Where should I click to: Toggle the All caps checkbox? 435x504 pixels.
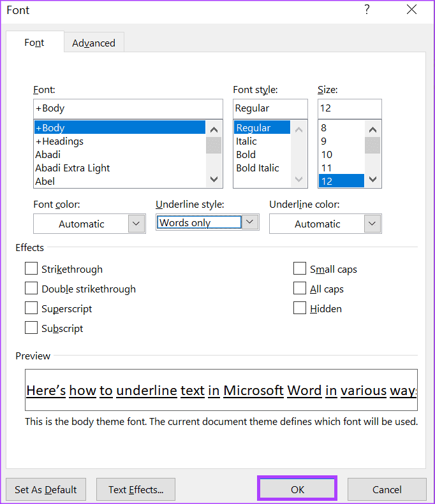300,289
